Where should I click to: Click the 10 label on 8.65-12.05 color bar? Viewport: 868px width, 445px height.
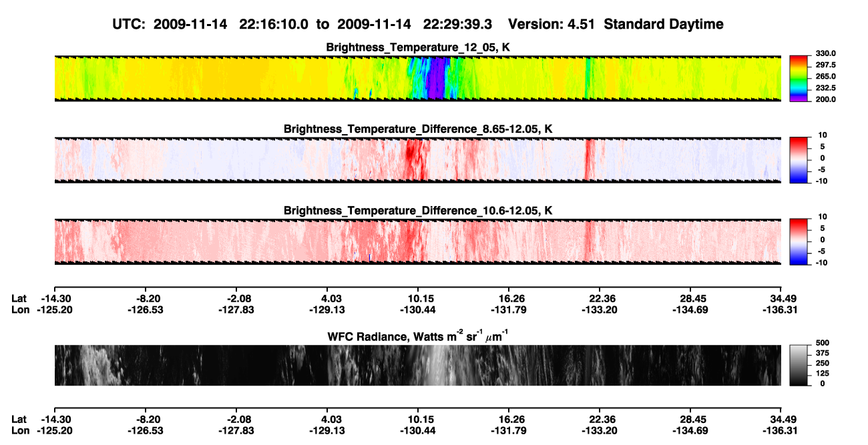click(x=822, y=135)
